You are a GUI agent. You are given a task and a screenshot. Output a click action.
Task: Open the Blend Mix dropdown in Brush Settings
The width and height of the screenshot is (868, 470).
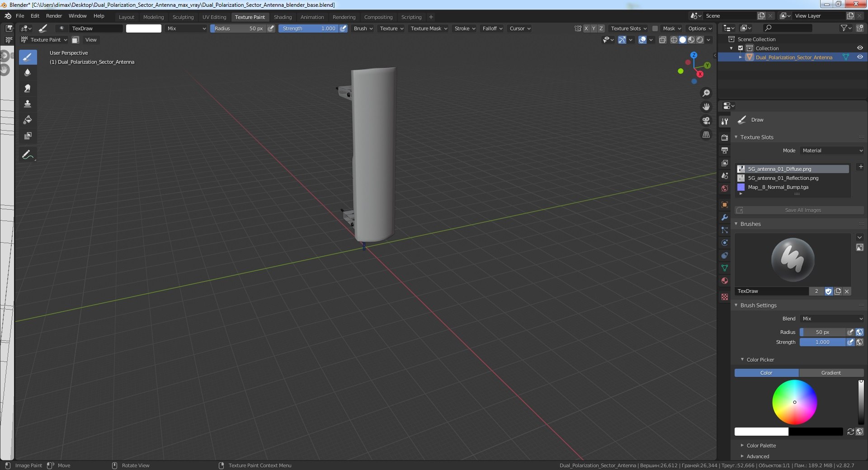tap(832, 319)
